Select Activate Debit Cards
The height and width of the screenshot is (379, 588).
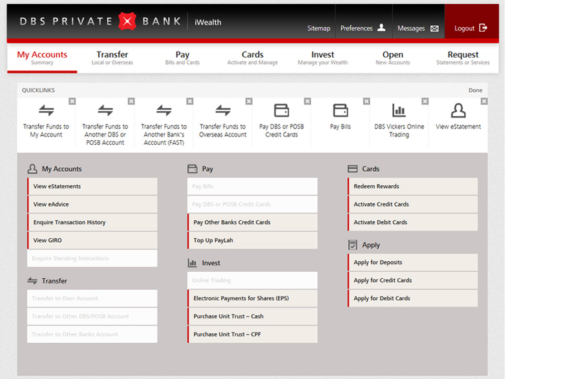click(412, 222)
